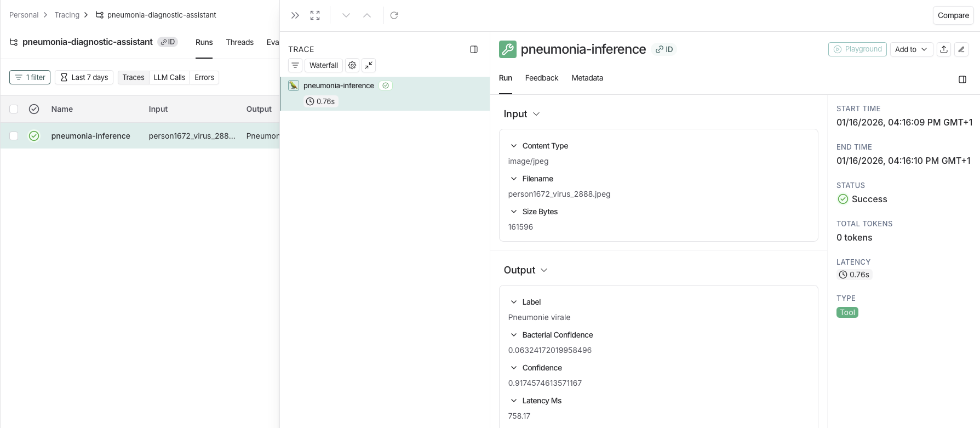Click the refresh trace icon
The image size is (980, 428).
point(394,15)
